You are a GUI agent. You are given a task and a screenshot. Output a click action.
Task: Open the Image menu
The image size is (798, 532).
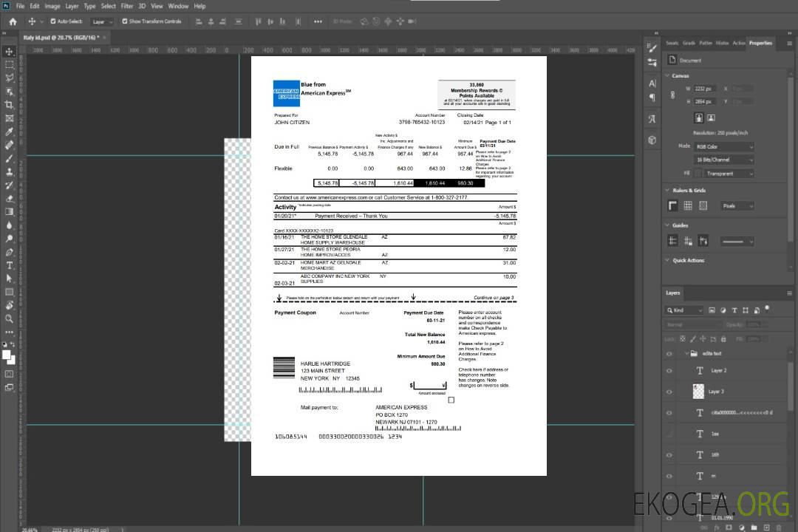coord(52,6)
